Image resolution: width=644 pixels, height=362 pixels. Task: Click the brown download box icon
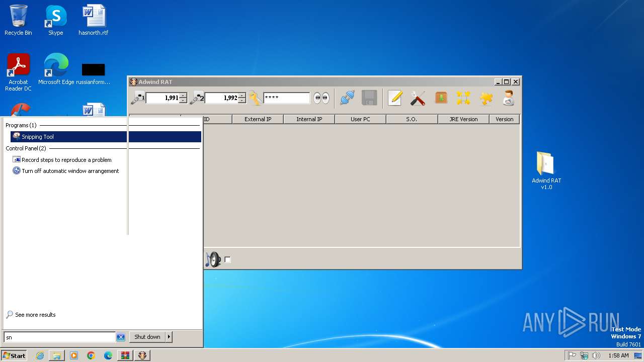(441, 98)
